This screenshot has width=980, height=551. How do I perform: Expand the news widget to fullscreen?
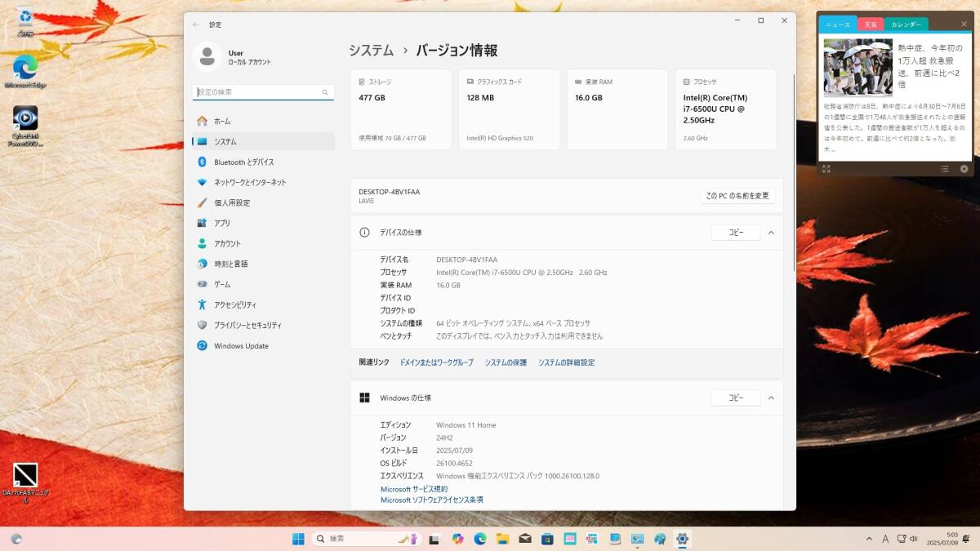point(826,169)
